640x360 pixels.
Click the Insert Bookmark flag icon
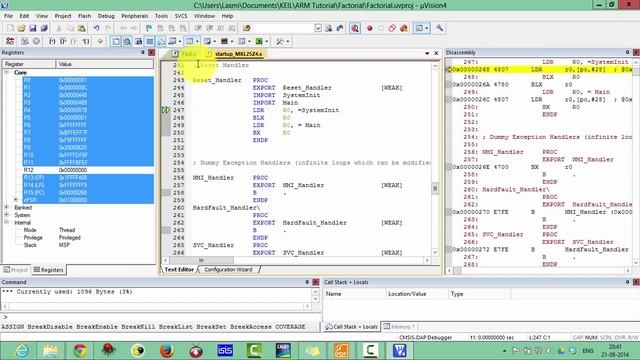point(149,28)
